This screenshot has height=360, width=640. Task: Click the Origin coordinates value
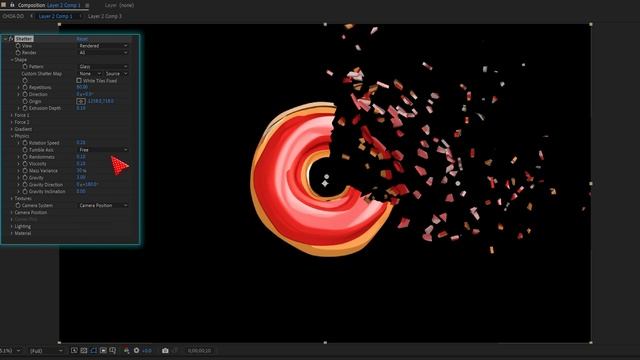click(101, 101)
